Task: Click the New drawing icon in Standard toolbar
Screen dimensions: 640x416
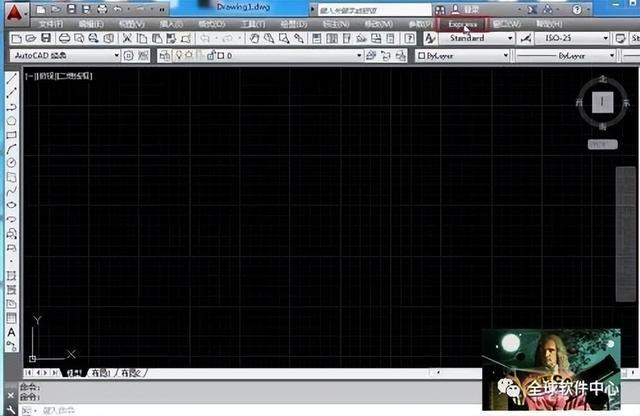Action: click(16, 39)
